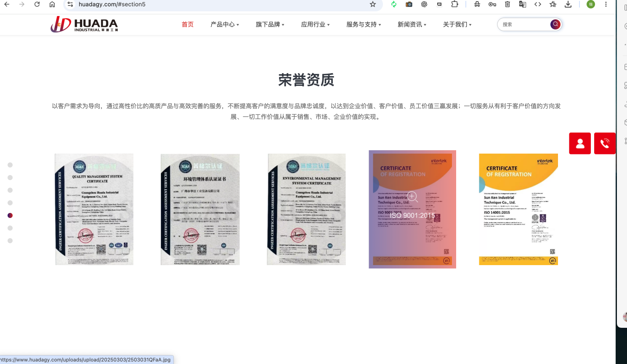Go to the 首页 home menu item
The width and height of the screenshot is (627, 364).
pos(188,24)
